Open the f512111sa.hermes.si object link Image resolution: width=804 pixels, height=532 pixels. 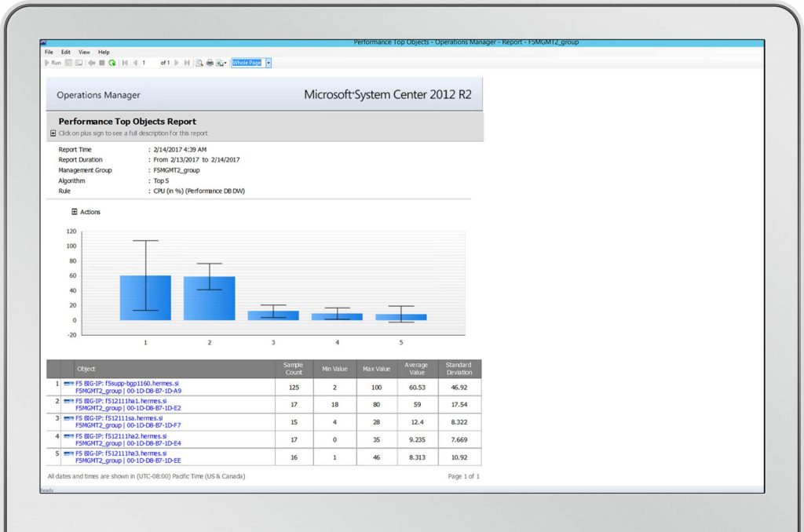pyautogui.click(x=119, y=418)
